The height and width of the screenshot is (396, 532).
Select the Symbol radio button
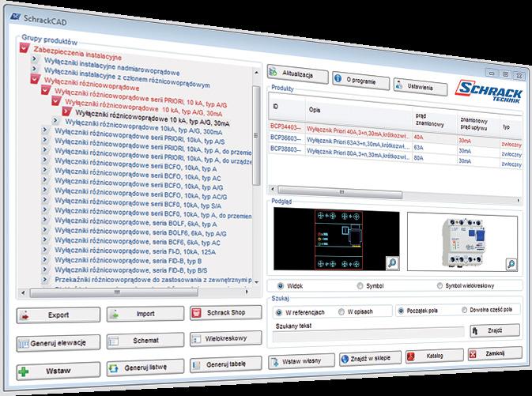click(360, 286)
